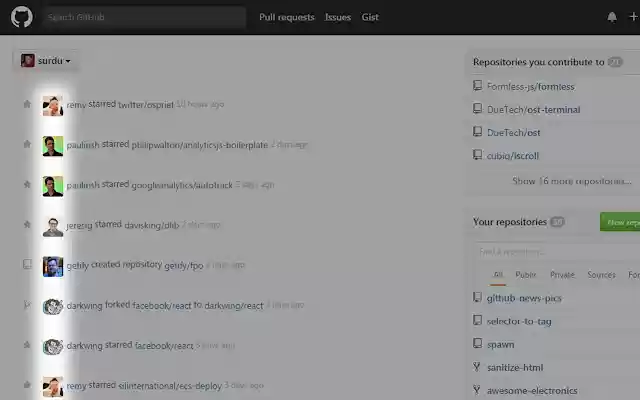Open geuis user profile link
Screen dimensions: 640x400
click(x=78, y=266)
